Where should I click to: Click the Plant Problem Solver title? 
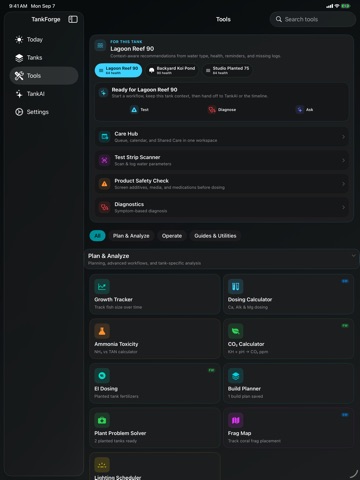(120, 433)
